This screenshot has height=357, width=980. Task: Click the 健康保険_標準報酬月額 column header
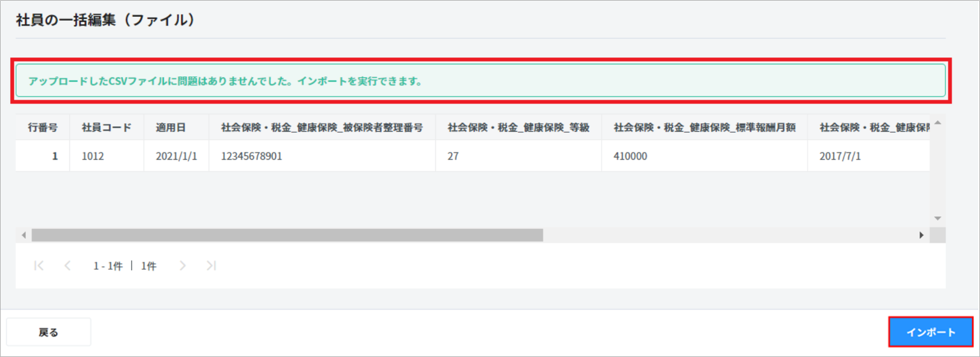[x=704, y=128]
